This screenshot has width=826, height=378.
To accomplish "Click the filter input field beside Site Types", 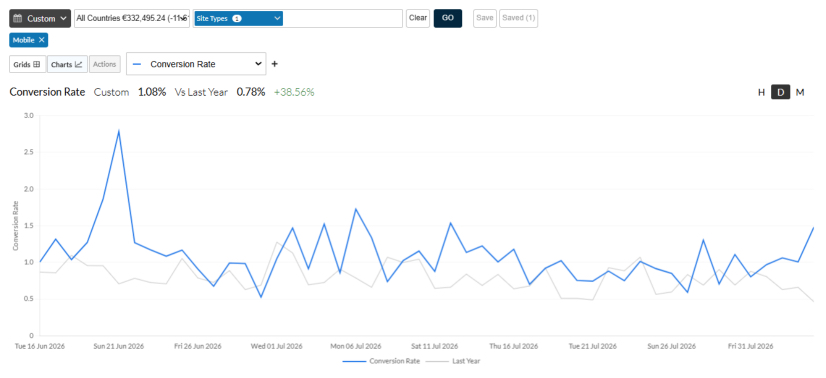I will 342,18.
